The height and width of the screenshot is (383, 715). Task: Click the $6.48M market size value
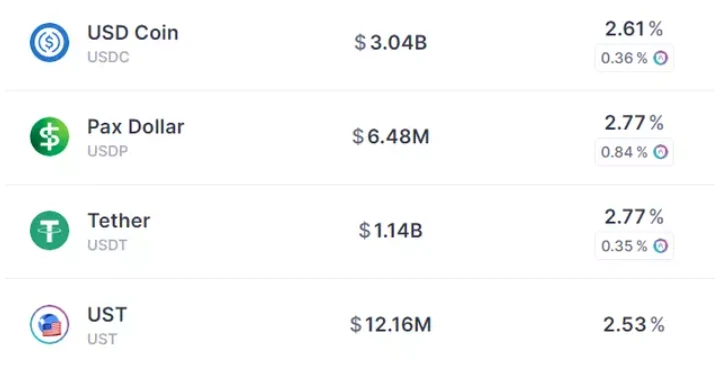tap(391, 136)
